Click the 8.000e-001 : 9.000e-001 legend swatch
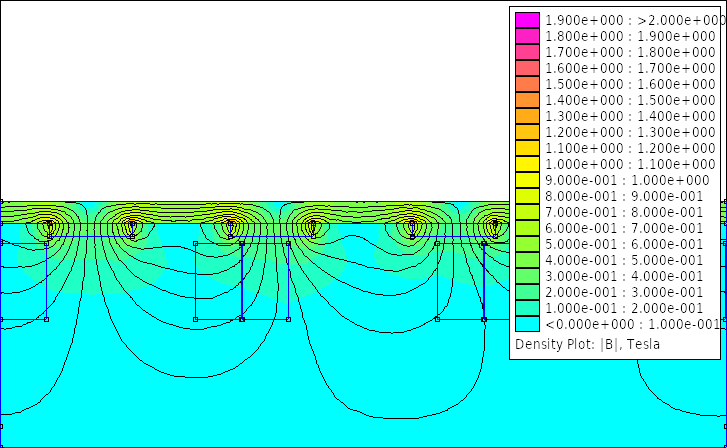 coord(527,196)
